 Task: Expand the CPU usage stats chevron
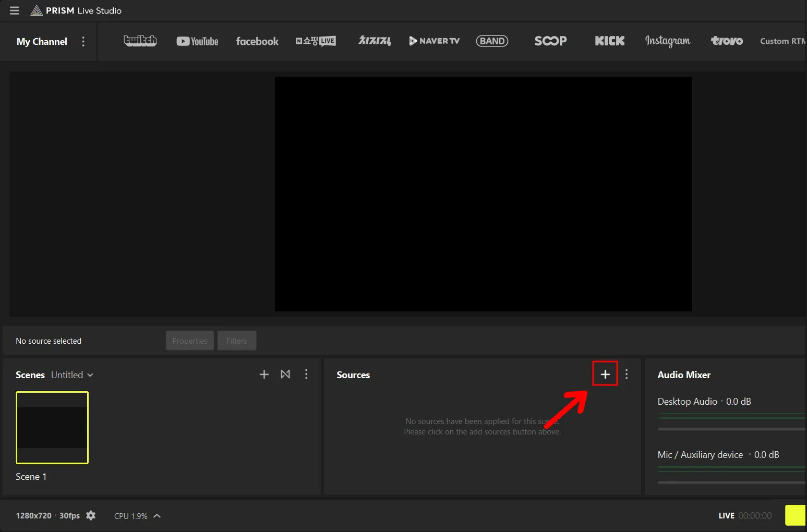157,516
